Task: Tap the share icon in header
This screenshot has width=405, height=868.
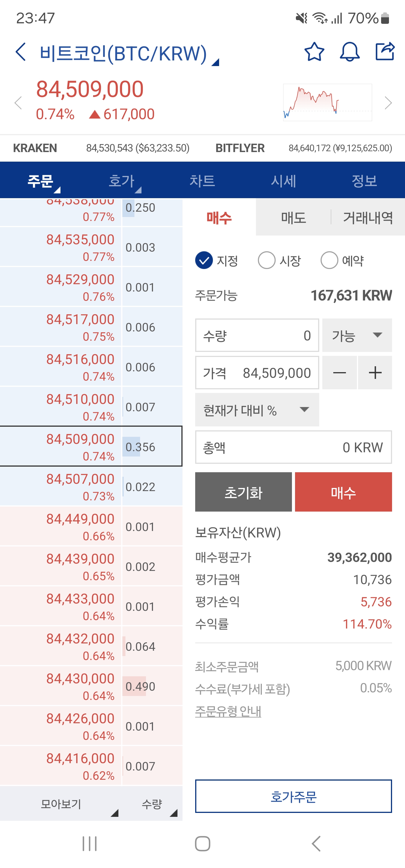Action: pos(385,51)
